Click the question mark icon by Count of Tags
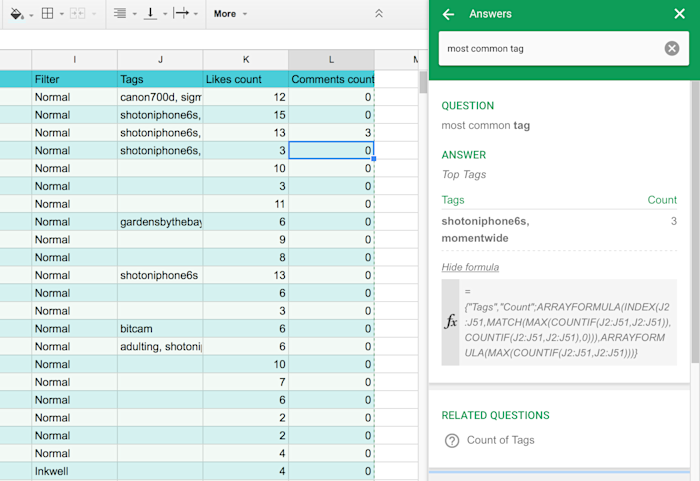The image size is (700, 481). pos(452,441)
